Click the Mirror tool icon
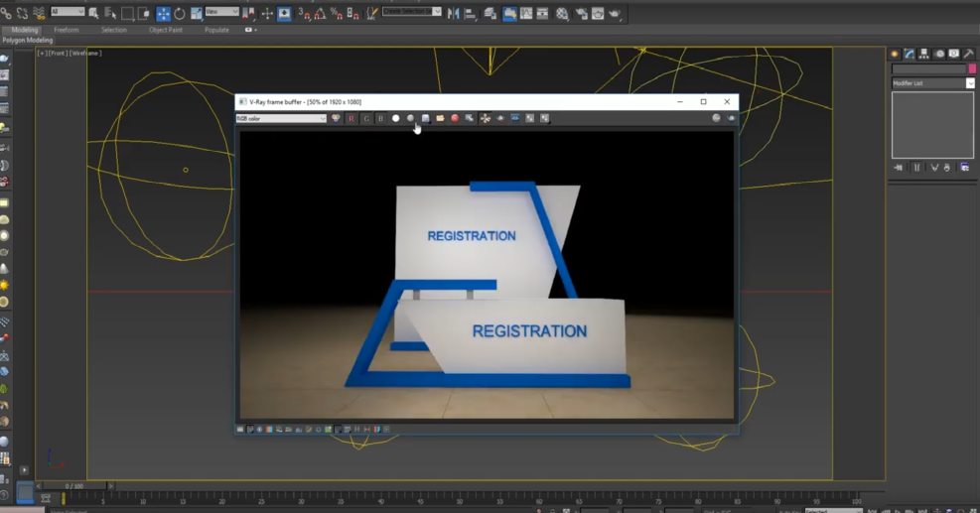980x513 pixels. [454, 13]
